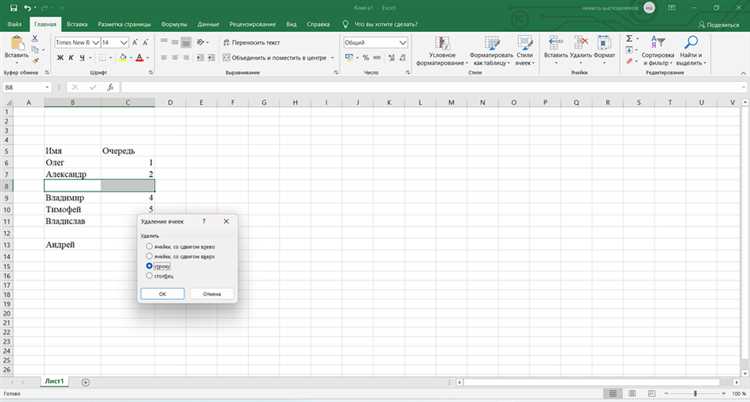Click the Save icon in the title bar
The width and height of the screenshot is (750, 402).
point(13,8)
